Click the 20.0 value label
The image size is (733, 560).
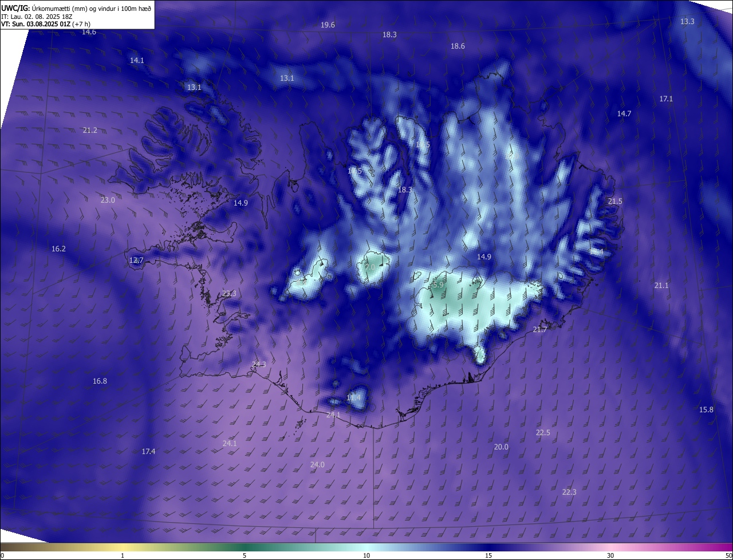[x=501, y=447]
